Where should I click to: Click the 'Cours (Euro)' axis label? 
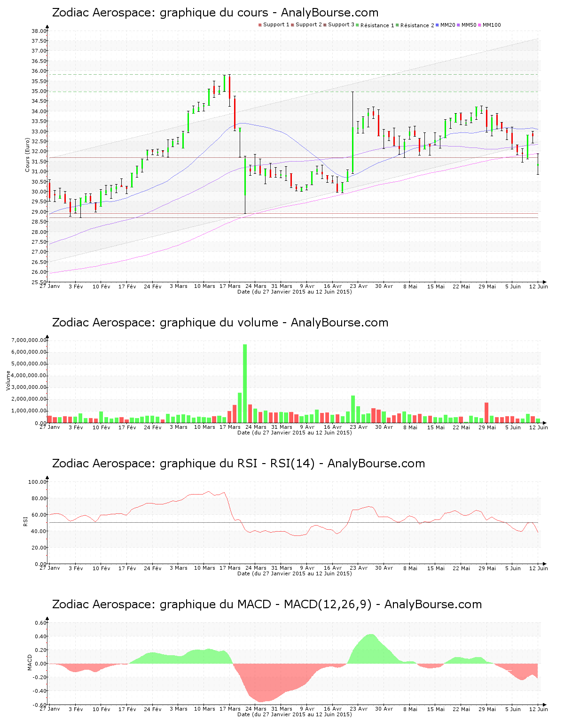coord(27,155)
